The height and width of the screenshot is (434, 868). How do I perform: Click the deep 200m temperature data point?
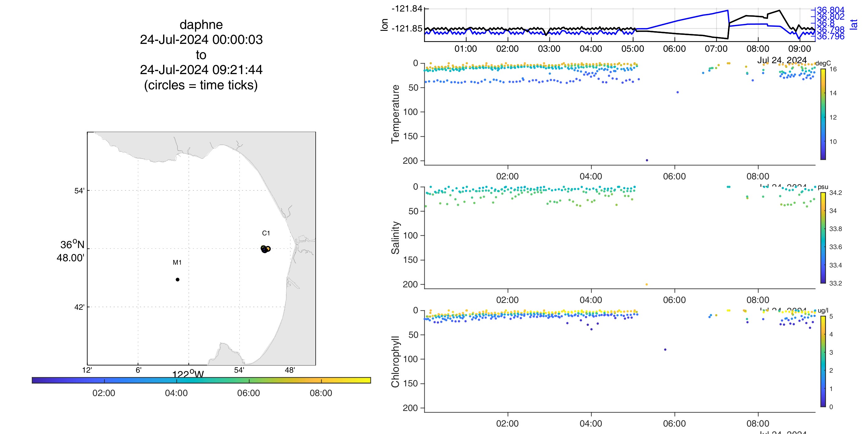point(647,160)
